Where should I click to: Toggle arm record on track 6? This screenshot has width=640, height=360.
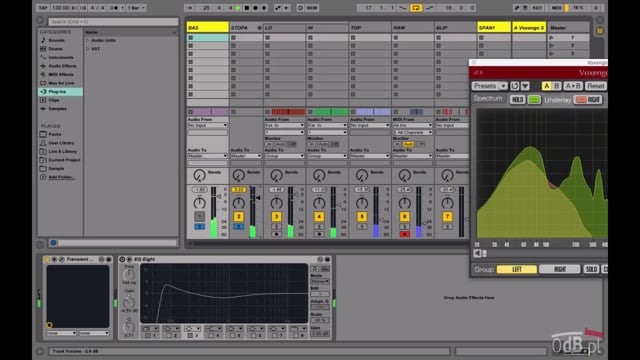tap(404, 234)
